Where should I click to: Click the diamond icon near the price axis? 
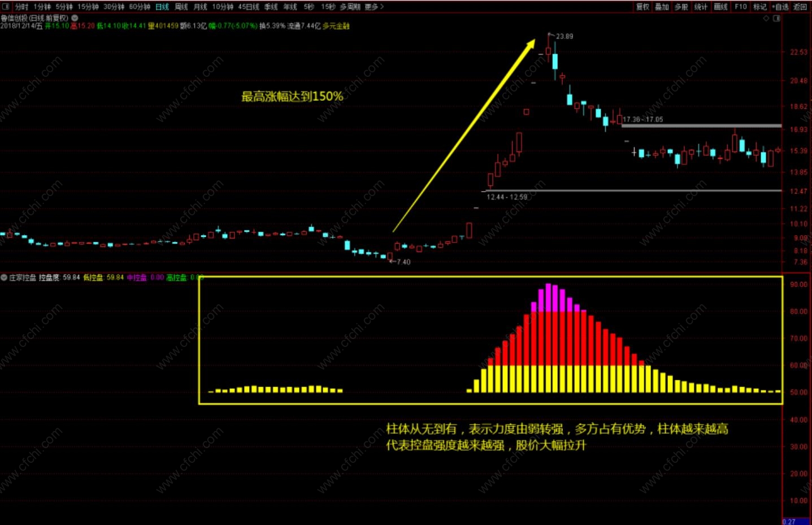[766, 18]
